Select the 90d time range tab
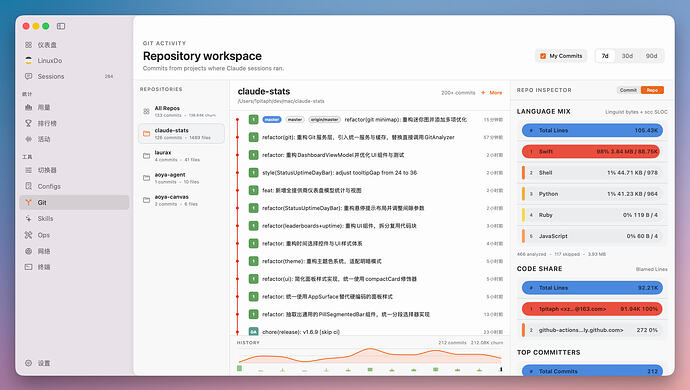This screenshot has width=690, height=390. tap(651, 56)
